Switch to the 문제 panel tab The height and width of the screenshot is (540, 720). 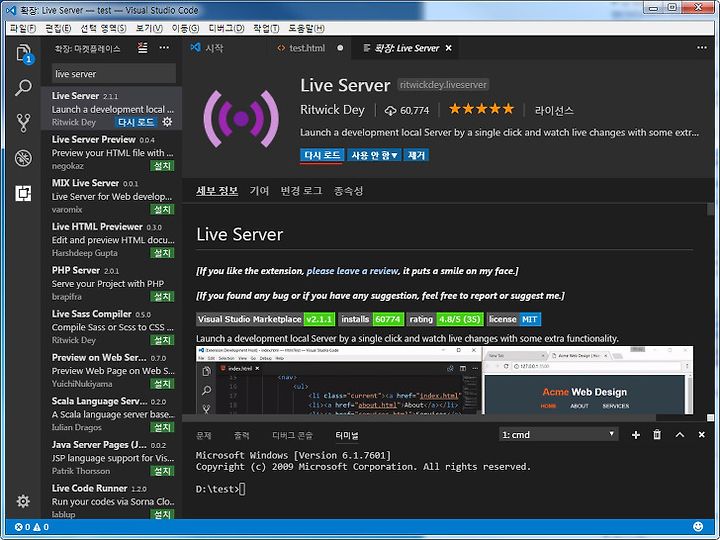point(204,435)
